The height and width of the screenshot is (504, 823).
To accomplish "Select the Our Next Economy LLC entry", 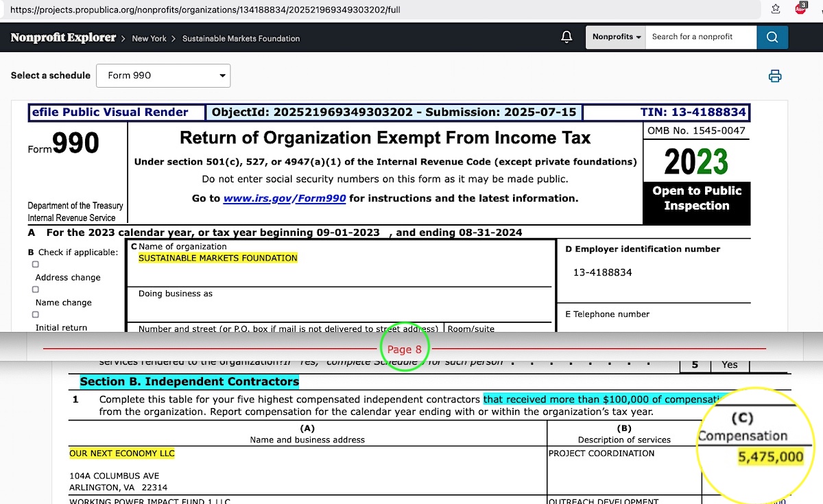I will pos(122,453).
